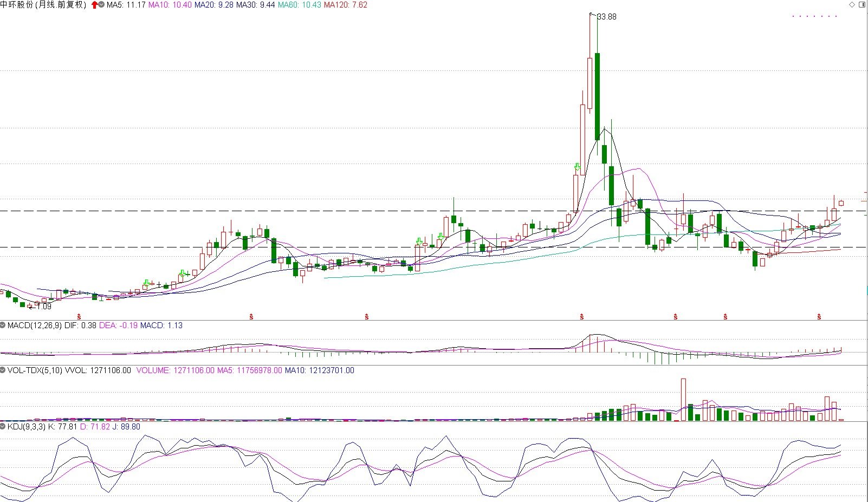Click the red up-arrow next to the stock title
868x502 pixels.
click(x=95, y=5)
